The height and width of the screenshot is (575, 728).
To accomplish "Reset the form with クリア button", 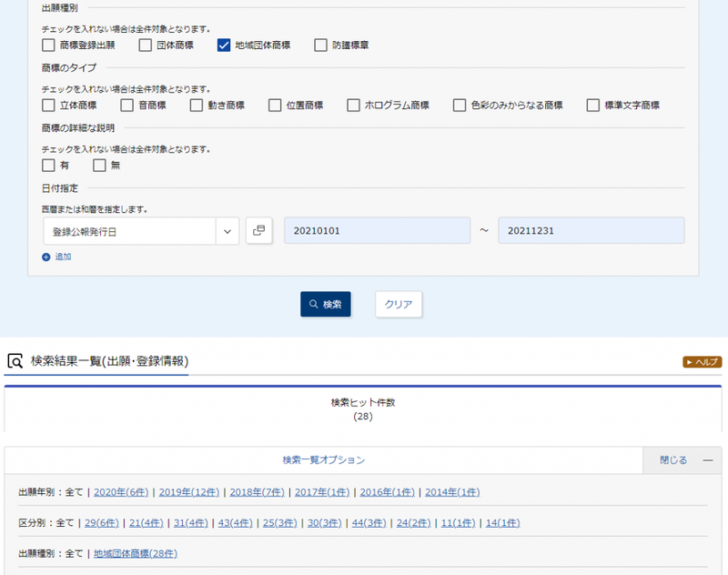I will coord(399,305).
